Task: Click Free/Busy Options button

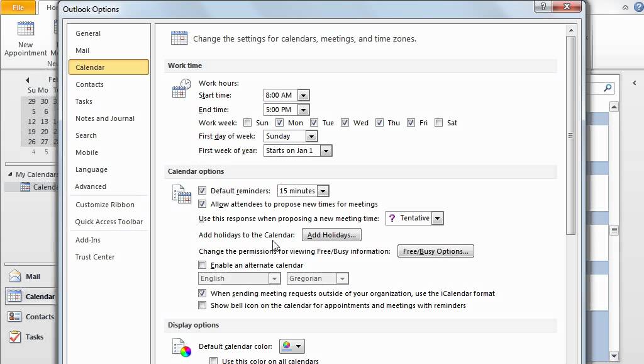Action: [x=435, y=251]
